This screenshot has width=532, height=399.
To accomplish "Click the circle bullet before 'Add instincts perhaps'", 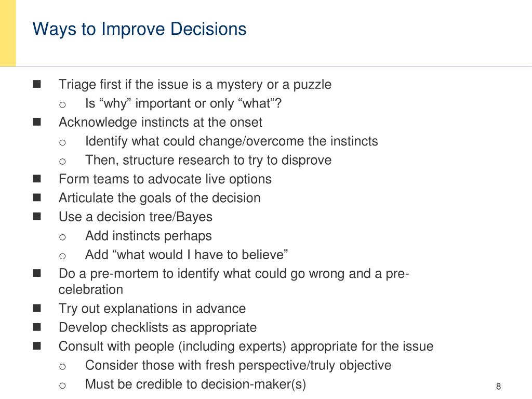I will coord(62,237).
